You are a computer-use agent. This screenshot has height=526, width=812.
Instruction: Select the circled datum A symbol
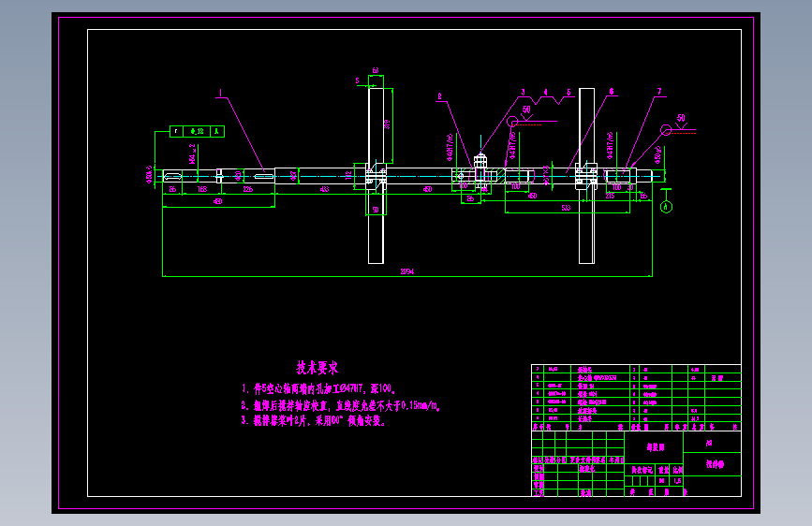pyautogui.click(x=667, y=207)
